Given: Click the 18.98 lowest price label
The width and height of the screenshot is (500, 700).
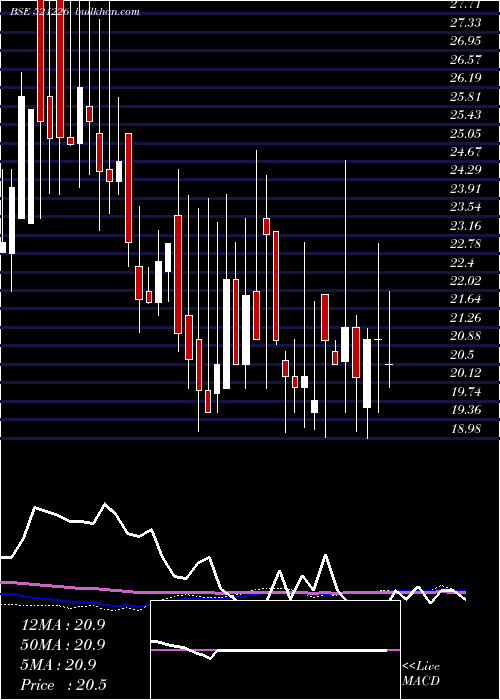Looking at the screenshot, I should [465, 429].
